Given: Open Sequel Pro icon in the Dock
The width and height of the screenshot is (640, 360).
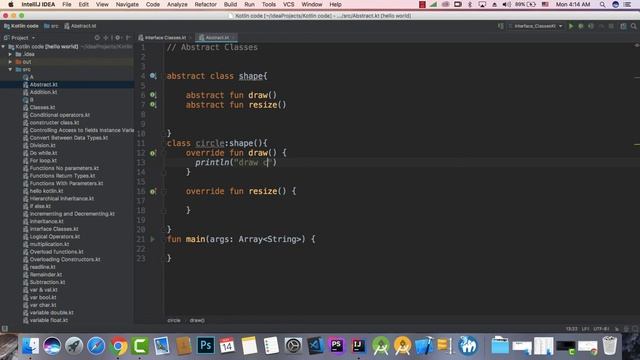Looking at the screenshot, I should click(x=446, y=346).
